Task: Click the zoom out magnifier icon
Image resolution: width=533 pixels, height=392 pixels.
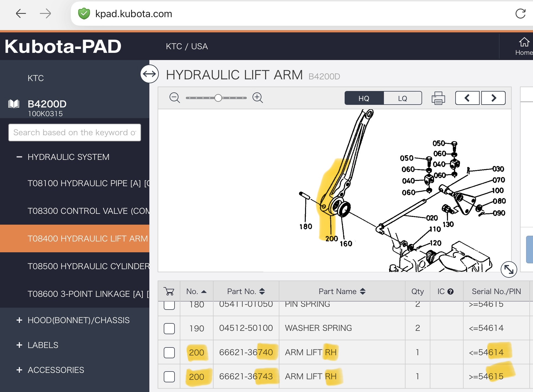Action: [175, 98]
